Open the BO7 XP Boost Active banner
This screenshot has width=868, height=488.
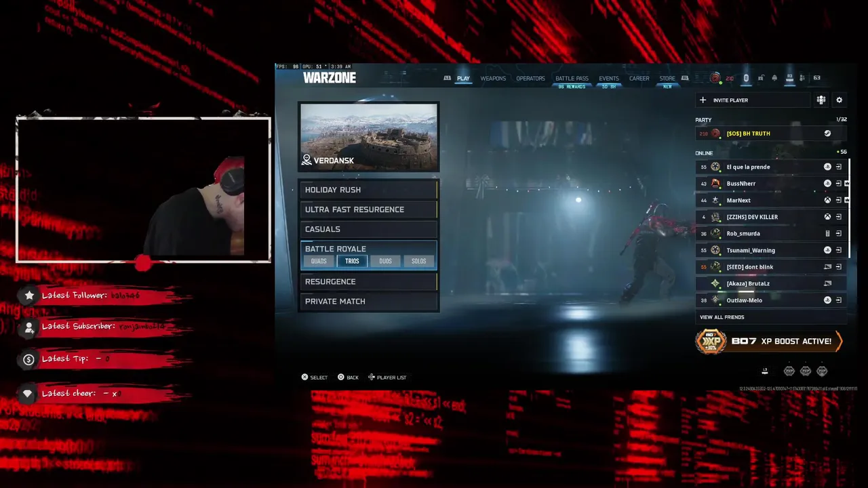click(x=770, y=341)
